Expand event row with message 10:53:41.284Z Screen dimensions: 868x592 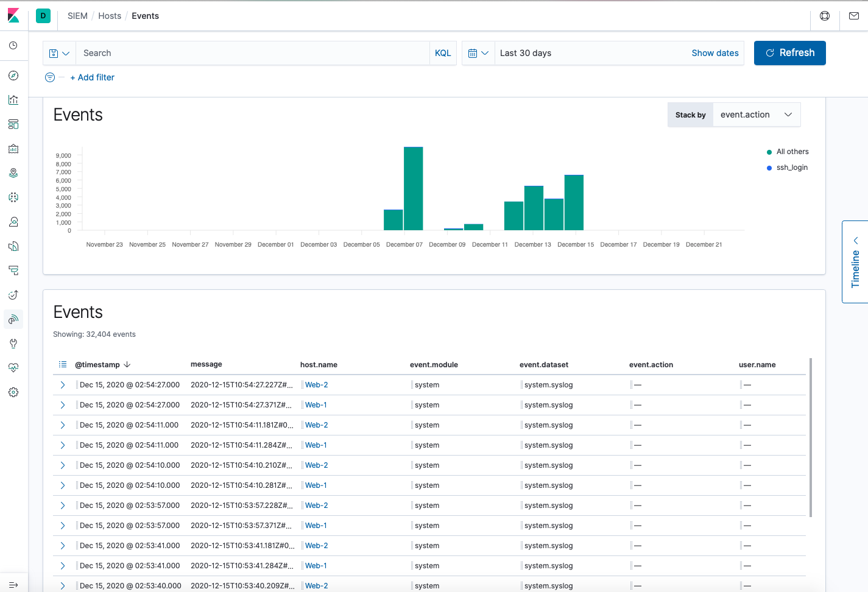point(62,566)
